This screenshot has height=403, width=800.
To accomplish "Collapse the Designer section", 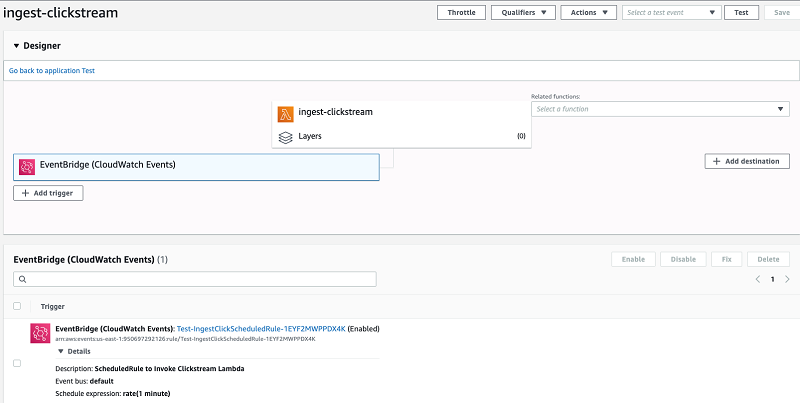I will pyautogui.click(x=16, y=46).
